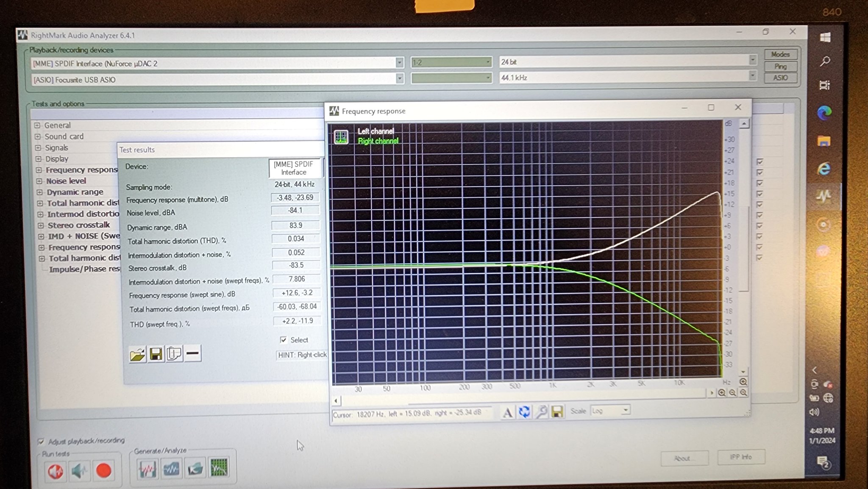The image size is (868, 489).
Task: Save graph image with floppy icon
Action: [x=557, y=411]
